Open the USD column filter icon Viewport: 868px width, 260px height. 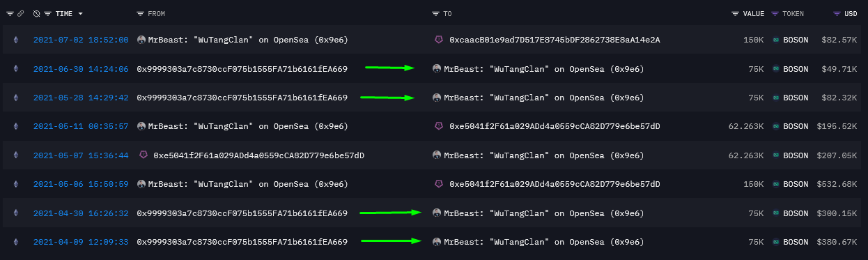(x=837, y=14)
